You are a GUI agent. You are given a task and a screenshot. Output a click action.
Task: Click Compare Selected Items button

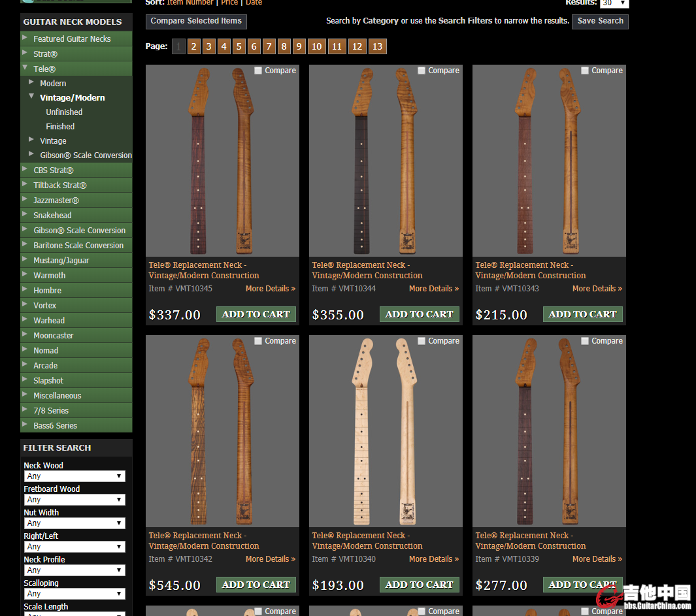196,22
